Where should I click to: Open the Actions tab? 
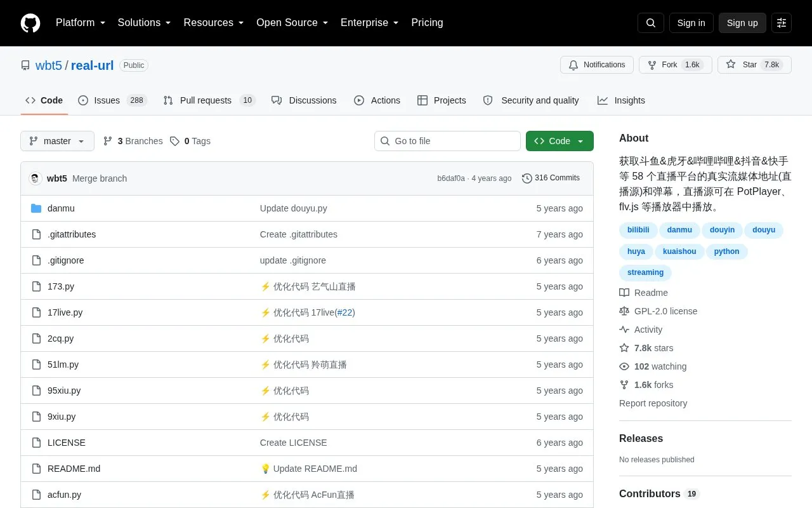click(377, 100)
